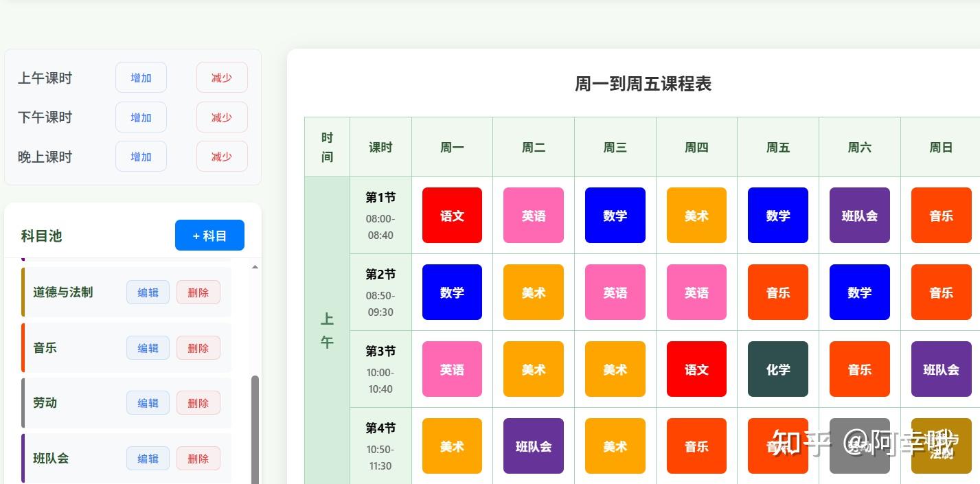The image size is (980, 484).
Task: Add a new subject with + 科目
Action: point(209,235)
